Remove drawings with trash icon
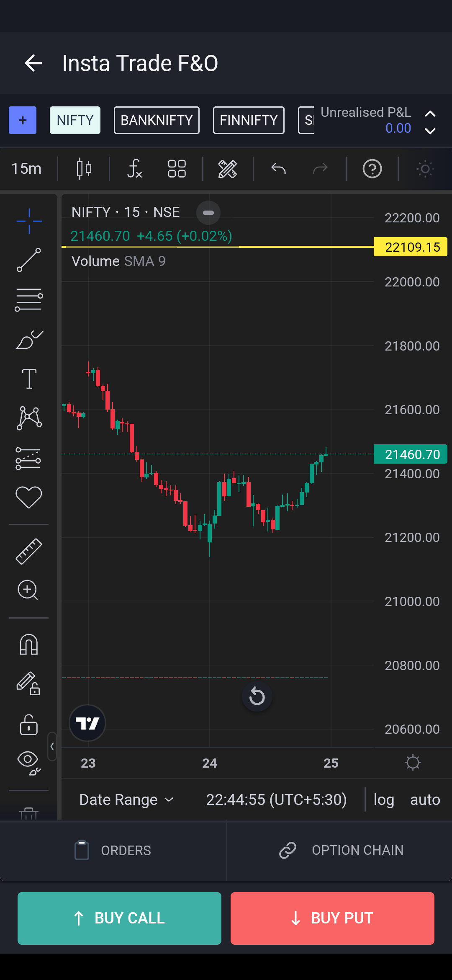Image resolution: width=452 pixels, height=980 pixels. coord(28,813)
